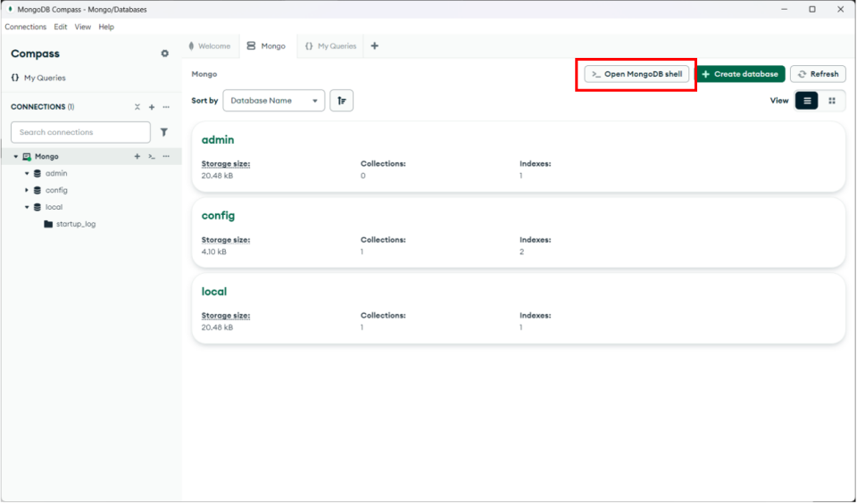Switch to the My Queries tab
857x504 pixels.
[331, 46]
